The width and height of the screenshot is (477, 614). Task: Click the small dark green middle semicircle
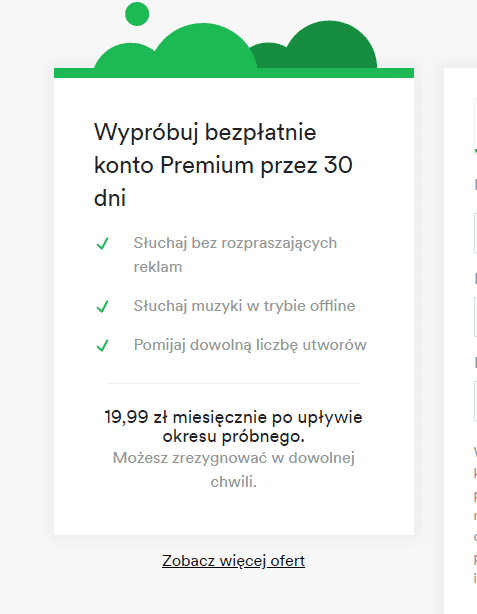(x=268, y=55)
